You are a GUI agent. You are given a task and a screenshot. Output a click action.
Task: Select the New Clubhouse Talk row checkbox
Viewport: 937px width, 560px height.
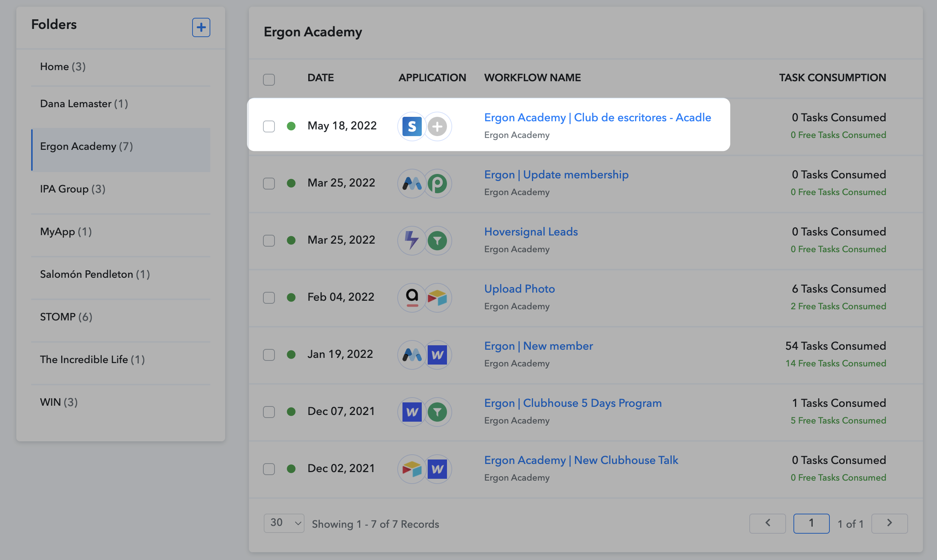click(269, 469)
